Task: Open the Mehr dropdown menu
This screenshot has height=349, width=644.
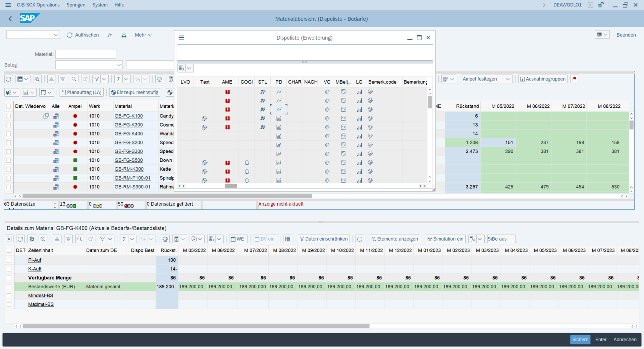Action: pos(143,35)
